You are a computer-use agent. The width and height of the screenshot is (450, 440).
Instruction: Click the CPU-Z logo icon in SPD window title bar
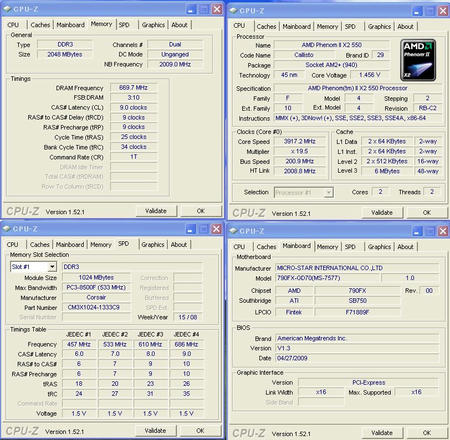[x=7, y=229]
